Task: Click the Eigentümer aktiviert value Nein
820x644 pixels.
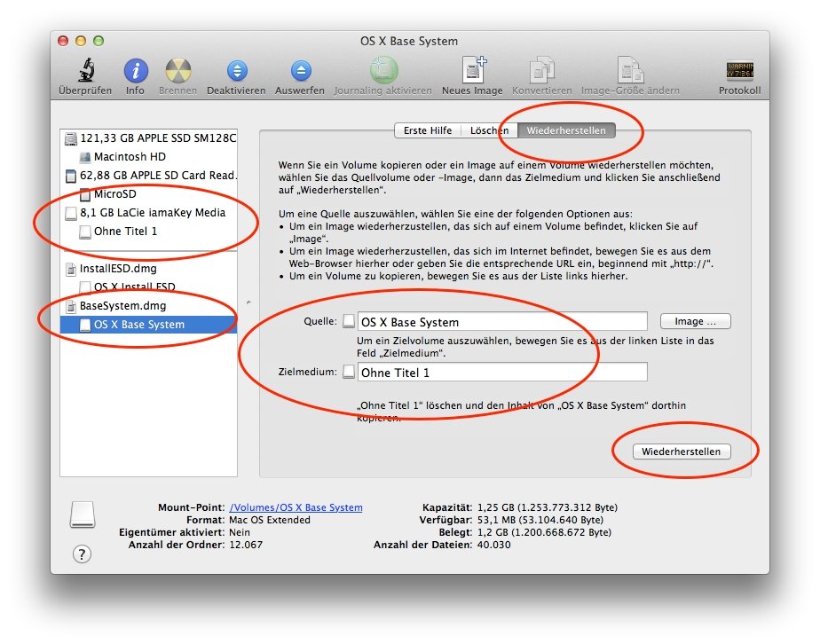Action: click(240, 532)
